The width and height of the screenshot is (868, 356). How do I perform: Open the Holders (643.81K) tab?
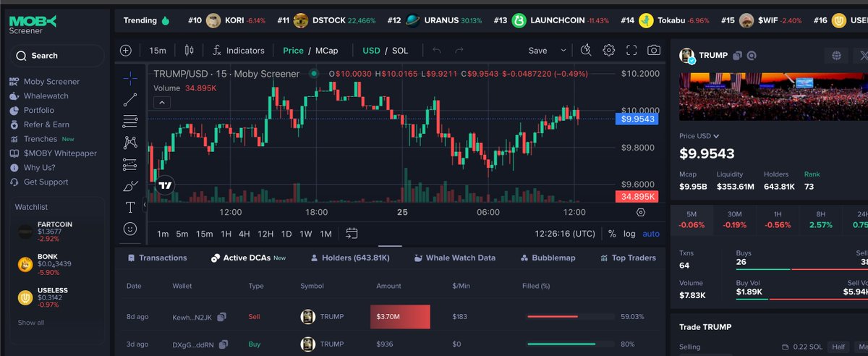click(x=350, y=258)
